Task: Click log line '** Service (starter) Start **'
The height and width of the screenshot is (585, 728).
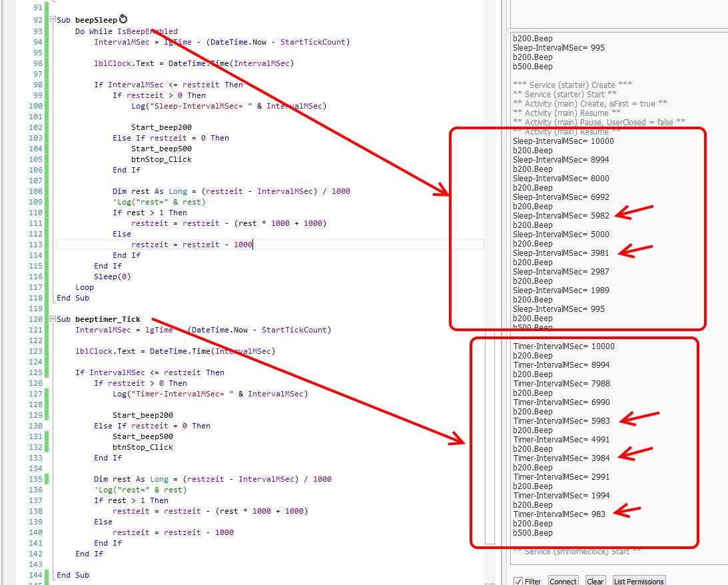Action: (x=565, y=94)
